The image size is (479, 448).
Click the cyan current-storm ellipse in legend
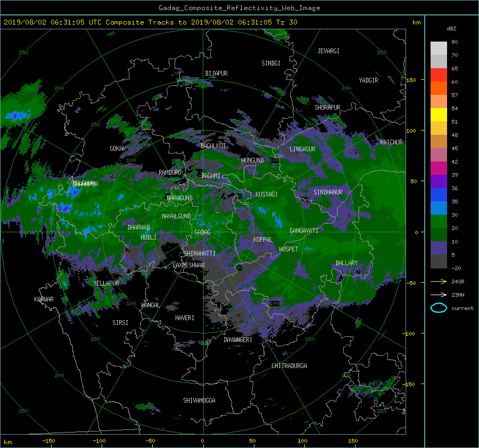point(439,308)
